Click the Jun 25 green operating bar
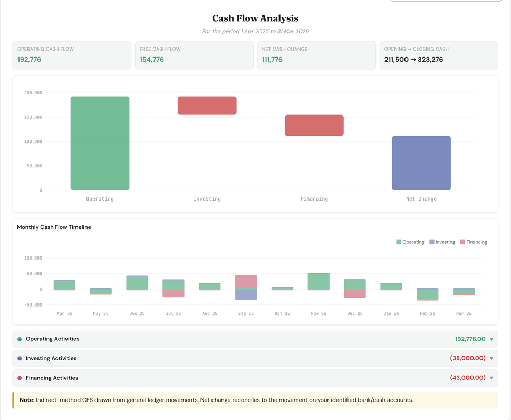Screen dimensions: 511x420 (x=137, y=283)
